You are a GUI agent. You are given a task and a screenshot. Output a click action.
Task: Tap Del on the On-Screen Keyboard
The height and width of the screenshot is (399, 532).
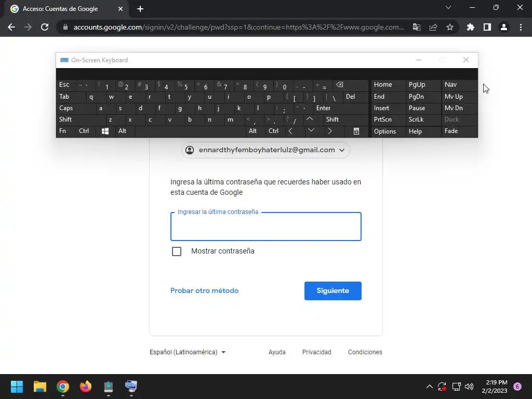[x=355, y=97]
